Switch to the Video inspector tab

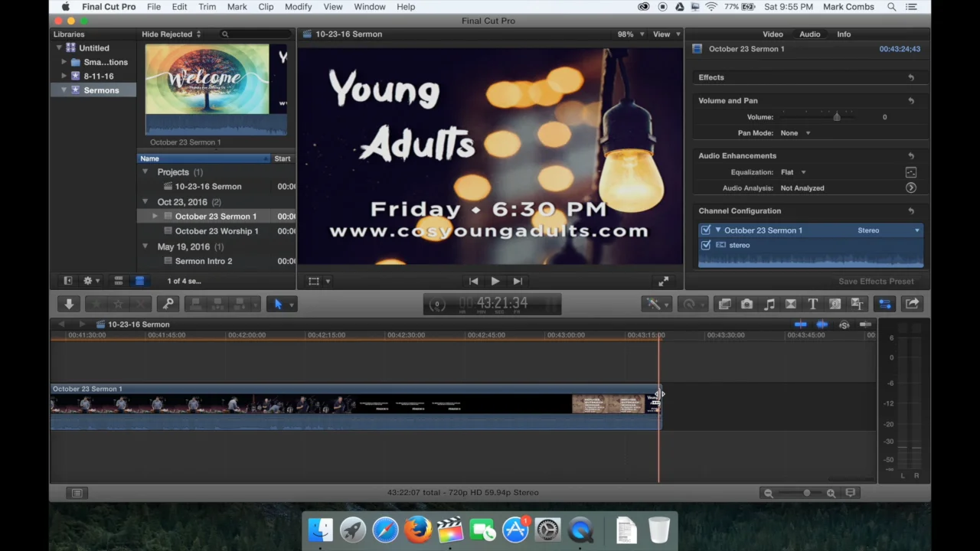click(773, 34)
